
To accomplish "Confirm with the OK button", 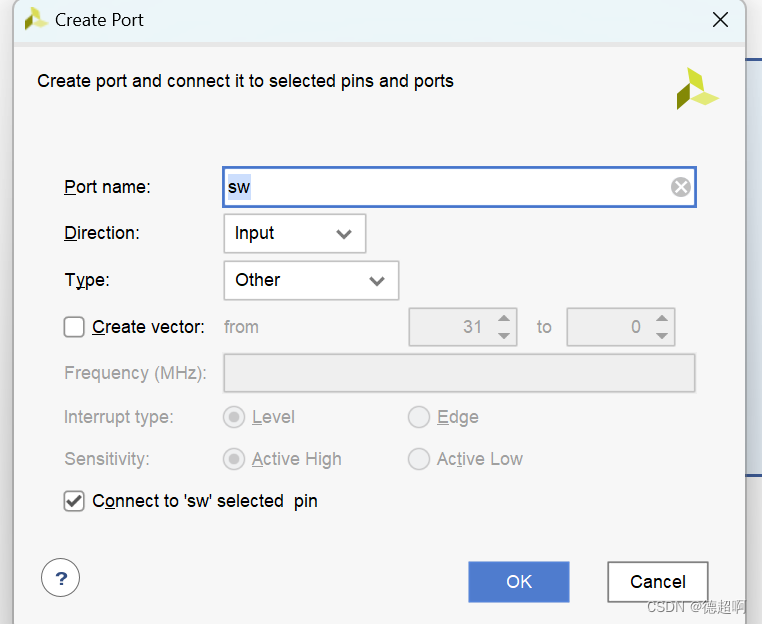I will (x=519, y=582).
